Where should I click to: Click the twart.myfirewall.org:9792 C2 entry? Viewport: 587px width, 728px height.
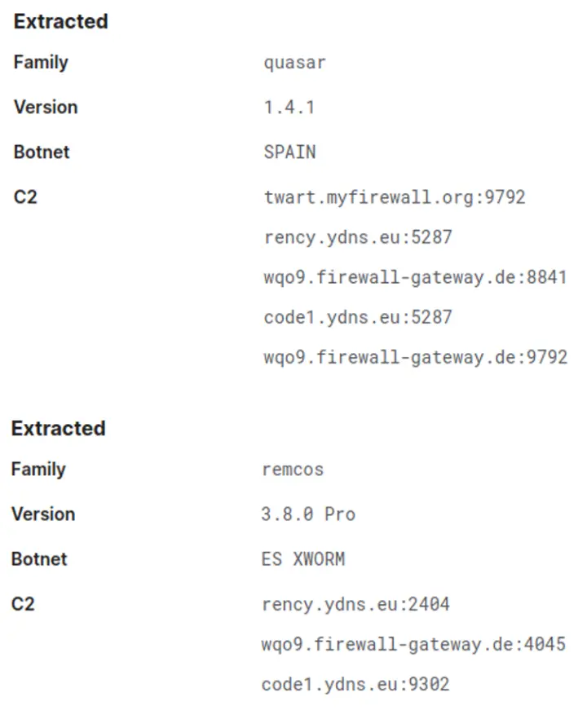point(395,197)
